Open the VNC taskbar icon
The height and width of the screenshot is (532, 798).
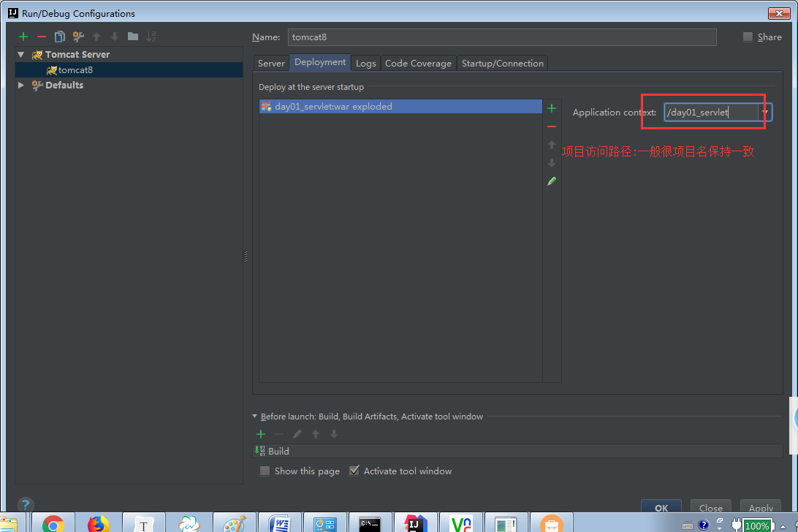[x=460, y=523]
